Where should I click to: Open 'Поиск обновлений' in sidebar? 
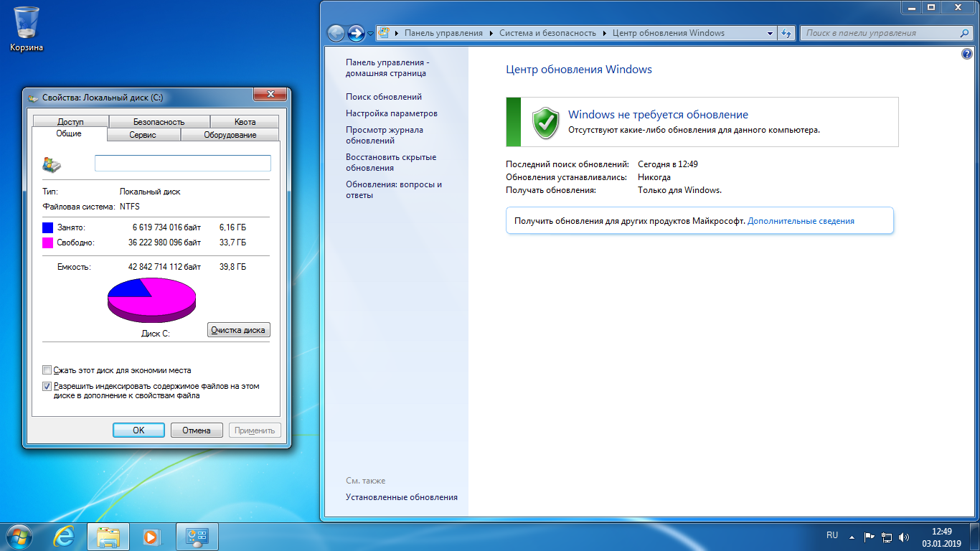pos(384,97)
